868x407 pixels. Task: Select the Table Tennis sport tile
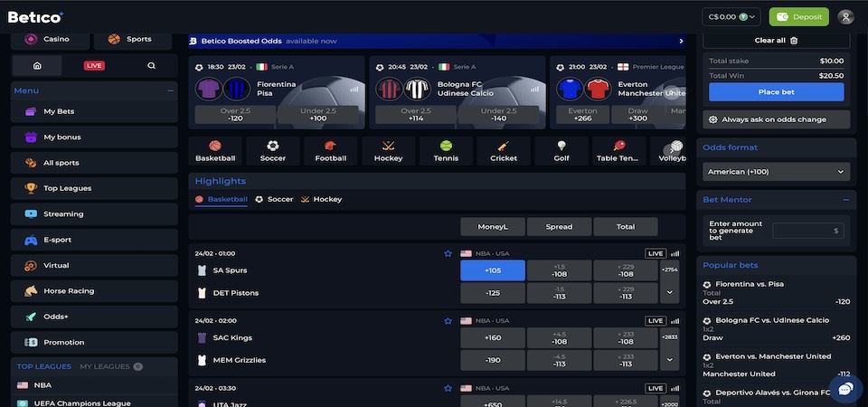click(618, 151)
